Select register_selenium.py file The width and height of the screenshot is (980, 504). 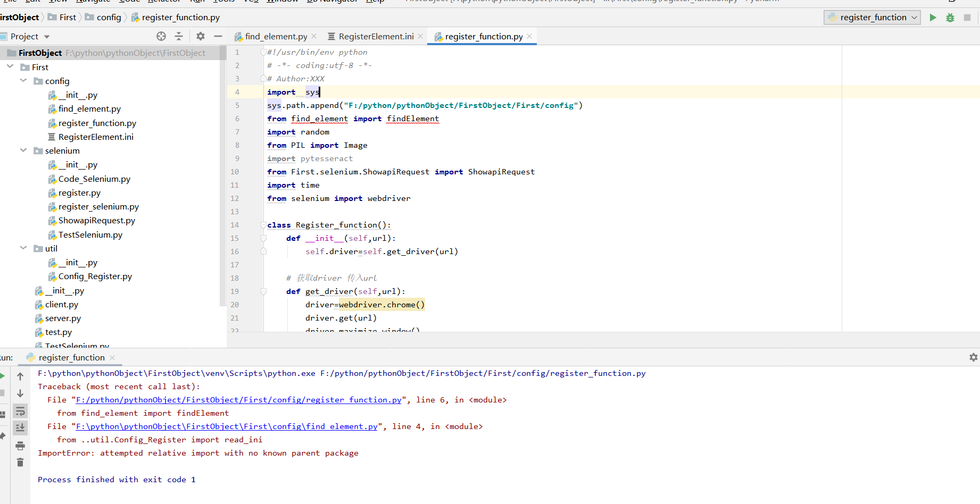pos(98,206)
